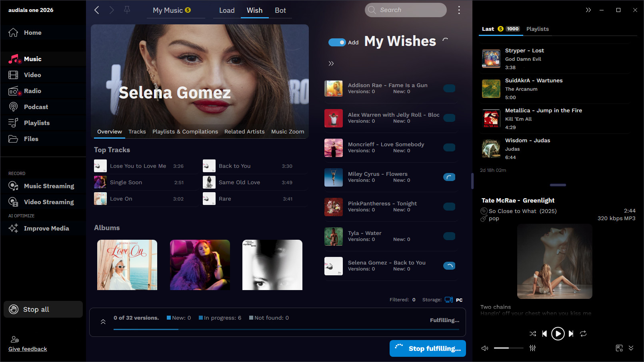Toggle Alex Warren with Jelly Roll wish
Viewport: 644px width, 362px height.
(x=449, y=118)
